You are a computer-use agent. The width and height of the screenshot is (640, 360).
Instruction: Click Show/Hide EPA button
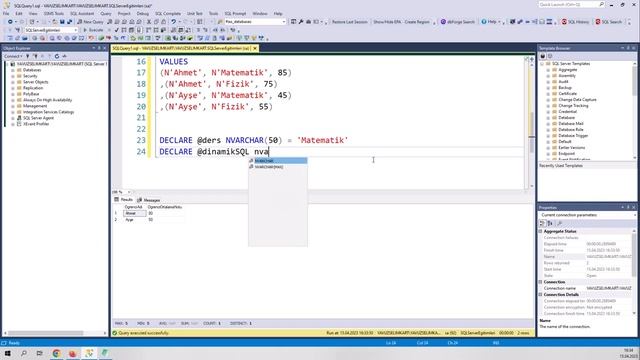coord(387,22)
